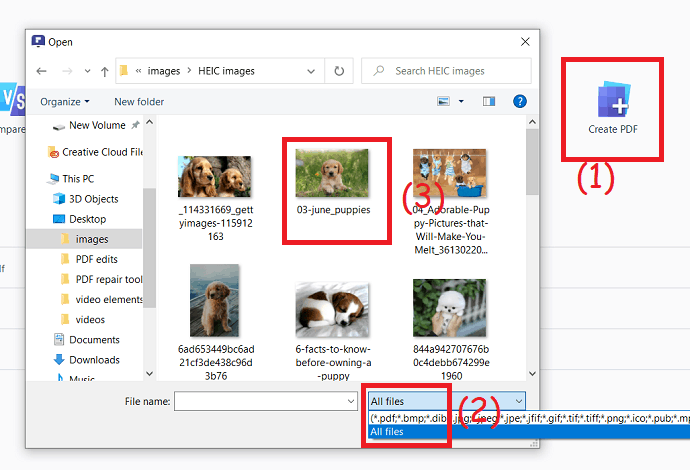This screenshot has width=690, height=470.
Task: Toggle the preview pane icon
Action: coord(488,102)
